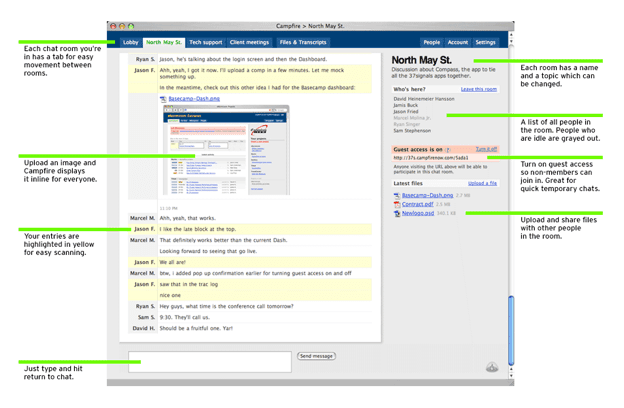The height and width of the screenshot is (408, 624).
Task: Open Basecamp-Dash.png in Latest files
Action: (427, 195)
